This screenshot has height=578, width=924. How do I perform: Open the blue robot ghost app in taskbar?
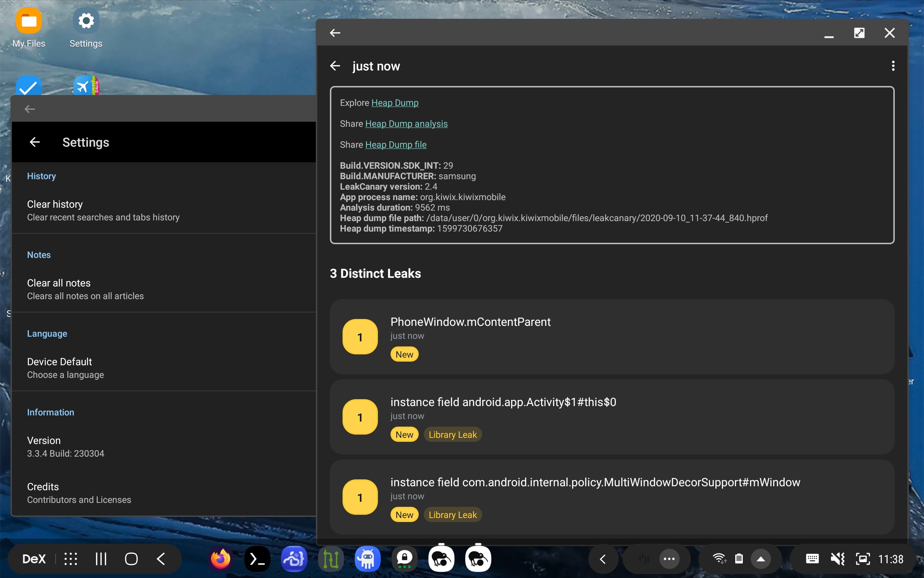367,559
